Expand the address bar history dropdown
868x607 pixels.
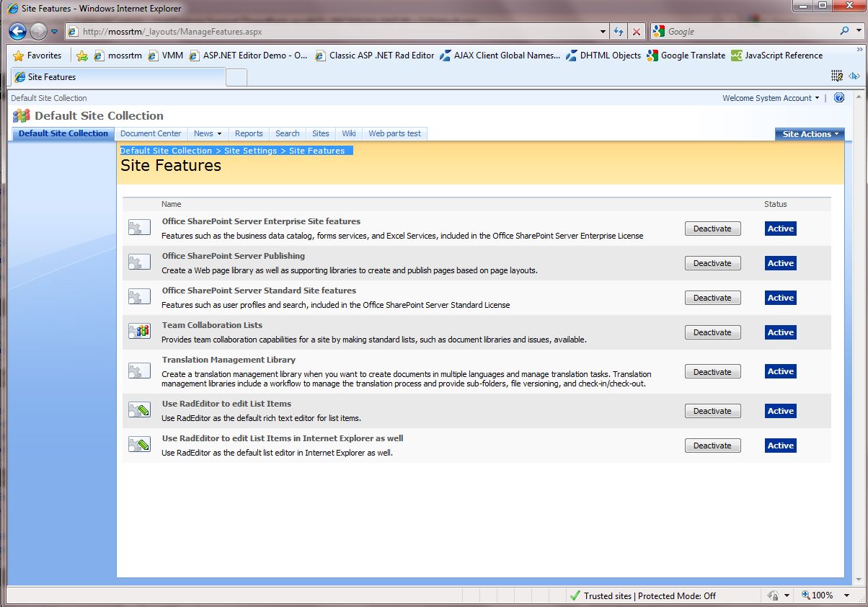pos(603,32)
